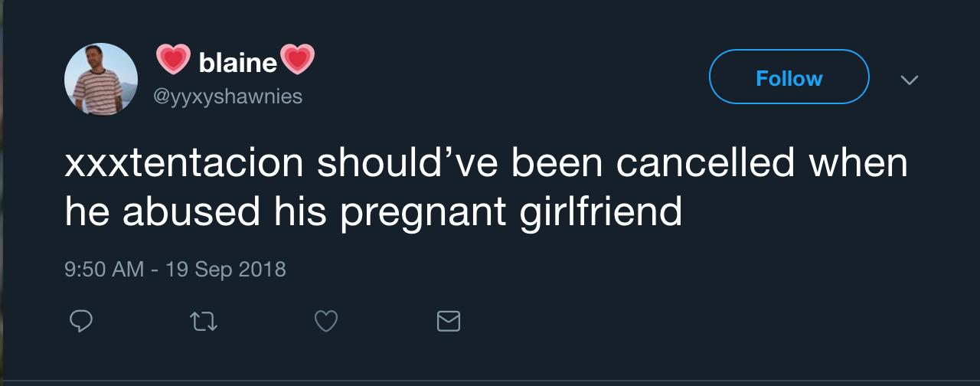Visit the @yyxyshawnies handle link
The width and height of the screenshot is (980, 386).
tap(228, 97)
